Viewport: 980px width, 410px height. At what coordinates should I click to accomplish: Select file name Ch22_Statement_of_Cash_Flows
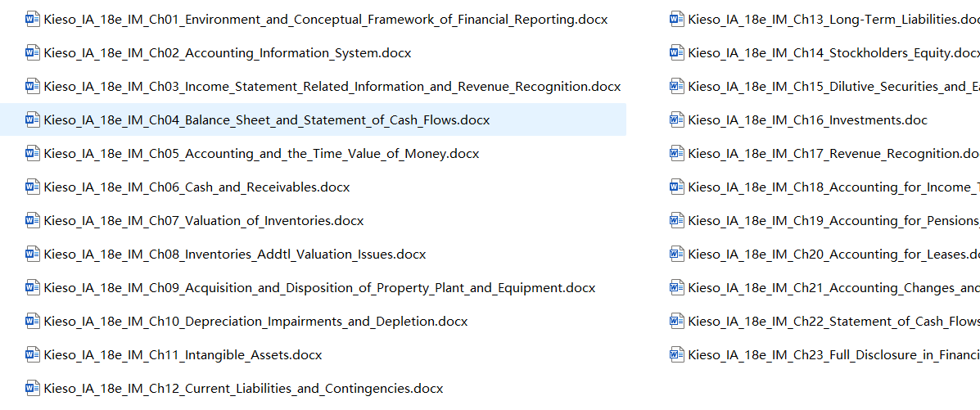(833, 322)
